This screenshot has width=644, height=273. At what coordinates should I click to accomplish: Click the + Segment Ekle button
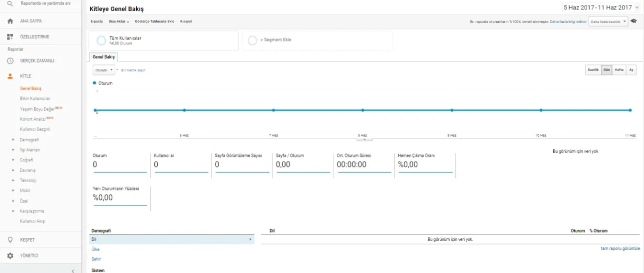pos(317,40)
